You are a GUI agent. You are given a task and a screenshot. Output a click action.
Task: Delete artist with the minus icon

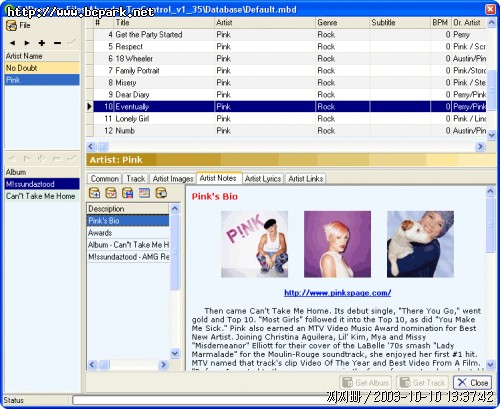point(57,43)
